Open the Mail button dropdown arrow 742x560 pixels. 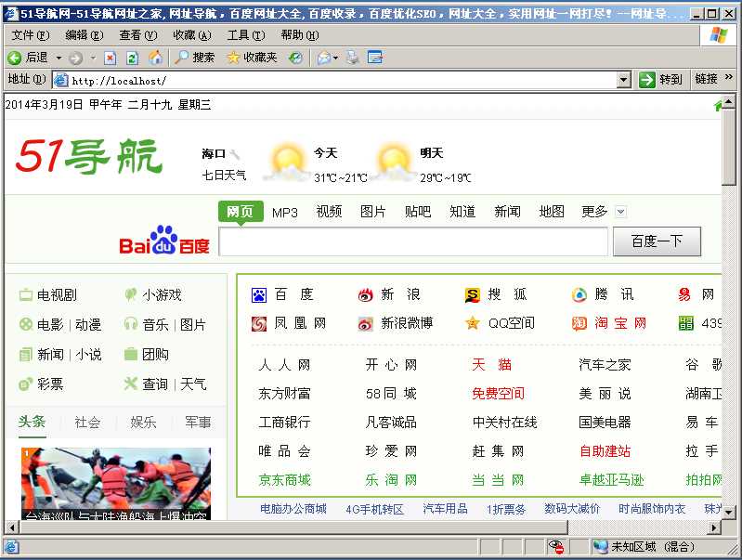(x=335, y=59)
